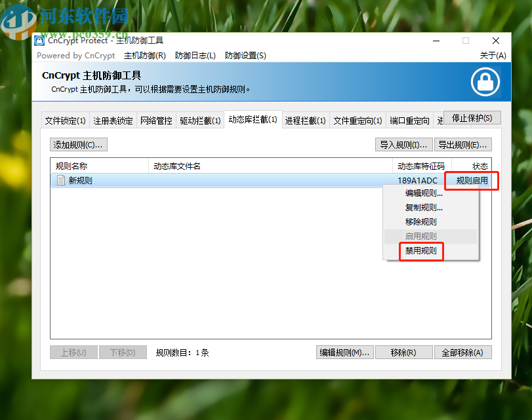Screen dimensions: 532x420
Task: Click the 规则启用 status cell
Action: point(472,181)
